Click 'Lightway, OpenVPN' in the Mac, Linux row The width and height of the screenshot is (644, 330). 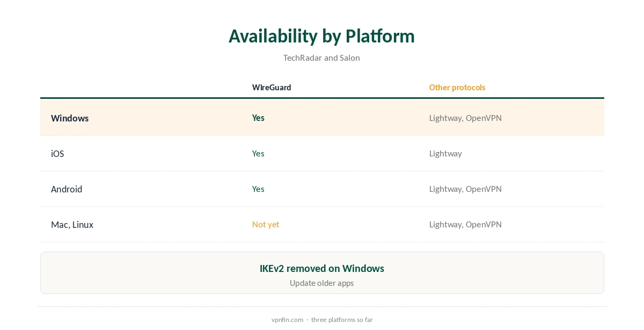465,224
